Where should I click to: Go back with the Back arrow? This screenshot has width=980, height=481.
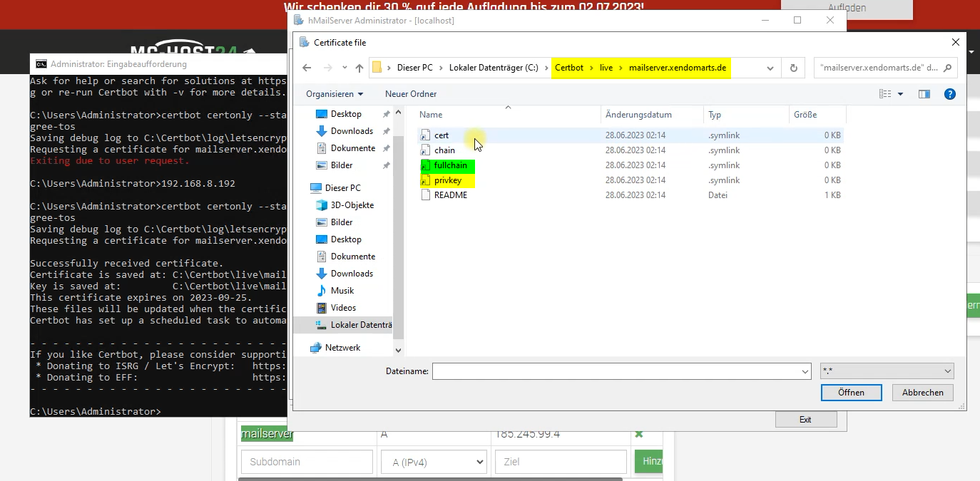pos(307,68)
